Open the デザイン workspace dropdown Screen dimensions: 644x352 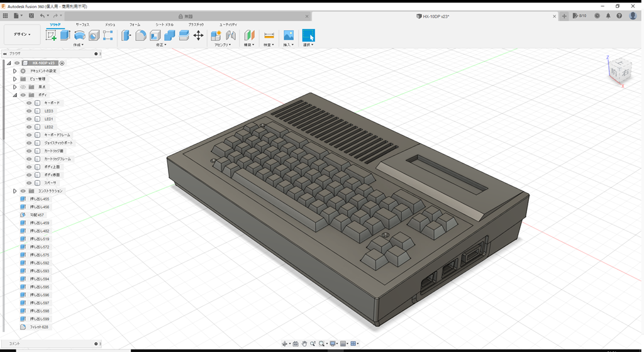click(22, 35)
